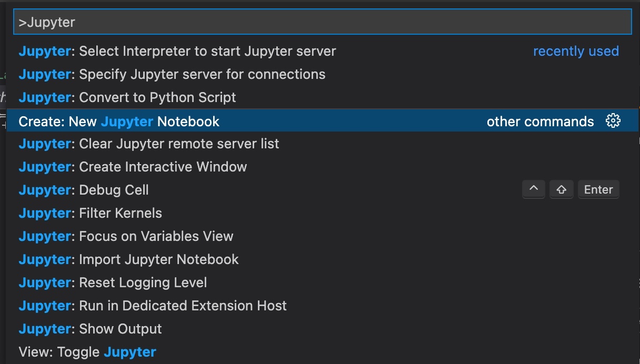Select Jupyter: Focus on Variables View
Viewport: 640px width, 364px height.
point(322,236)
